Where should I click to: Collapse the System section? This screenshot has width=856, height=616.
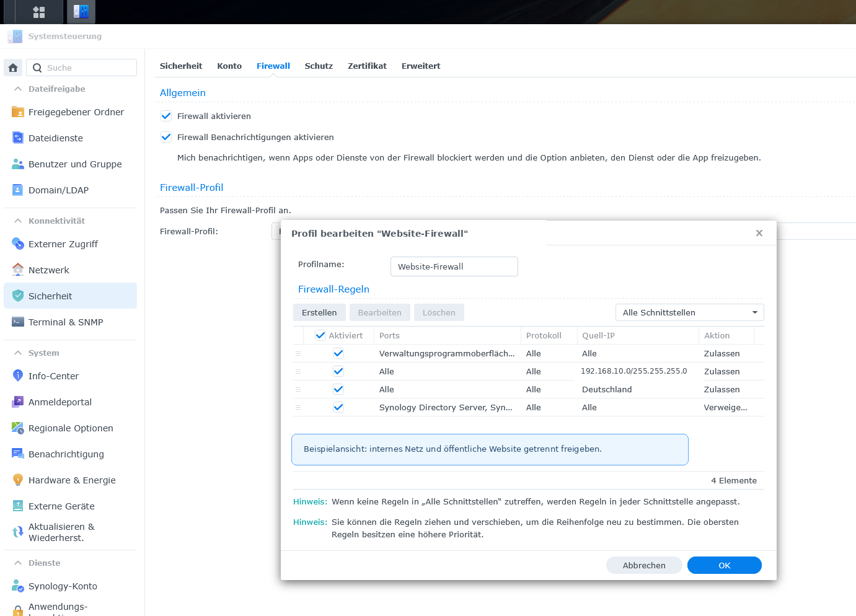(x=18, y=353)
